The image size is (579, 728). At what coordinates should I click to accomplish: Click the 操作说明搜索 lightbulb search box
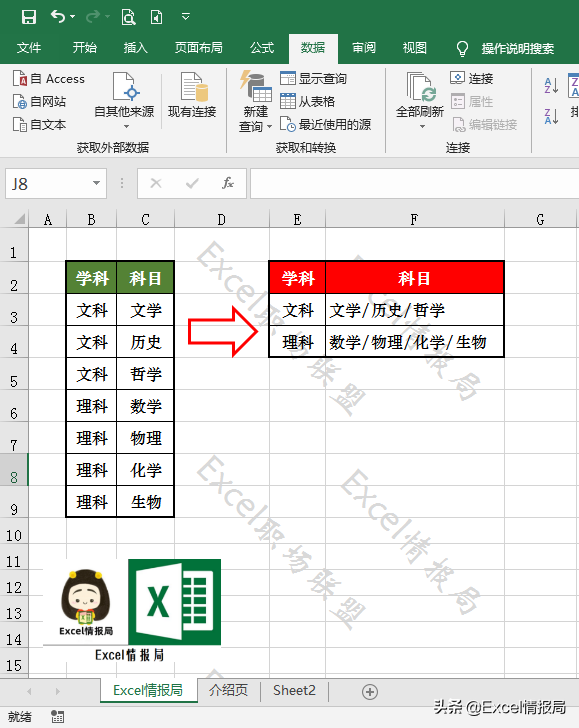(506, 48)
